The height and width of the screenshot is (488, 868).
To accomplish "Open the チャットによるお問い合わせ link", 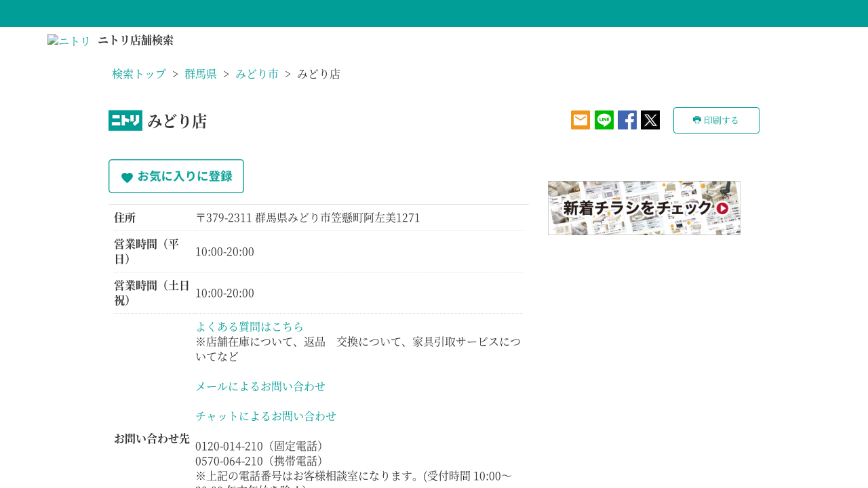I will pyautogui.click(x=266, y=416).
